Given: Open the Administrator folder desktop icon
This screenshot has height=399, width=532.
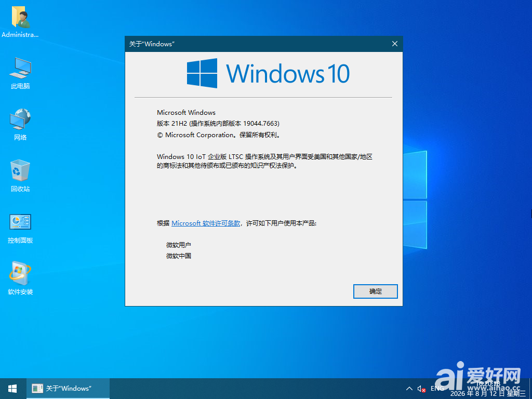Looking at the screenshot, I should point(20,23).
